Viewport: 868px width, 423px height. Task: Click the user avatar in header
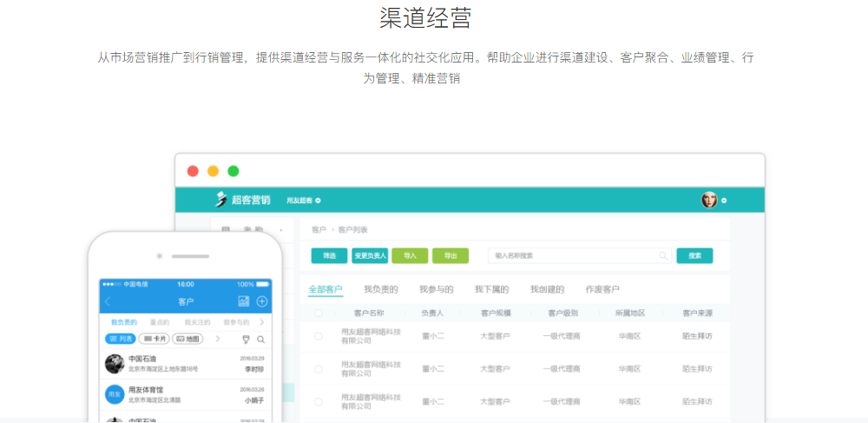coord(709,200)
